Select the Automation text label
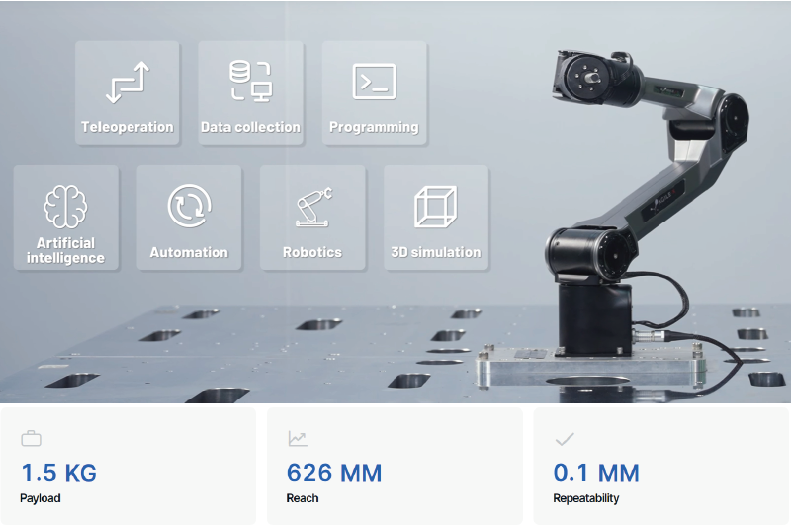 (x=188, y=252)
